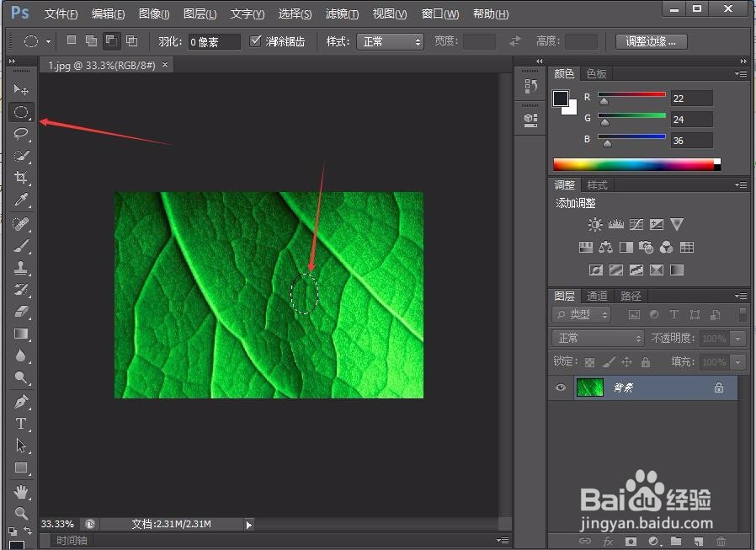Choose Add to selection mode
Viewport: 756px width, 550px height.
coord(91,40)
